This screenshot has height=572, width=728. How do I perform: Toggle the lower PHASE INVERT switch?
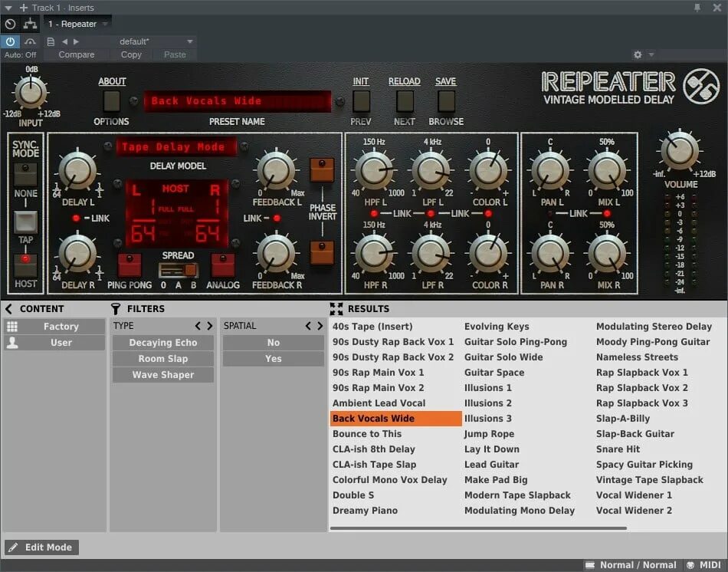tap(322, 253)
